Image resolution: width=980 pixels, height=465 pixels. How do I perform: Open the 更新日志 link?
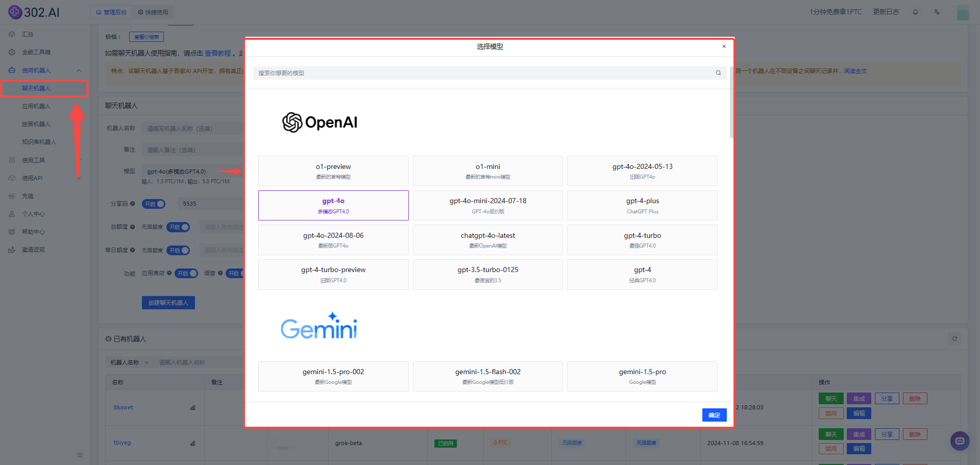click(886, 12)
